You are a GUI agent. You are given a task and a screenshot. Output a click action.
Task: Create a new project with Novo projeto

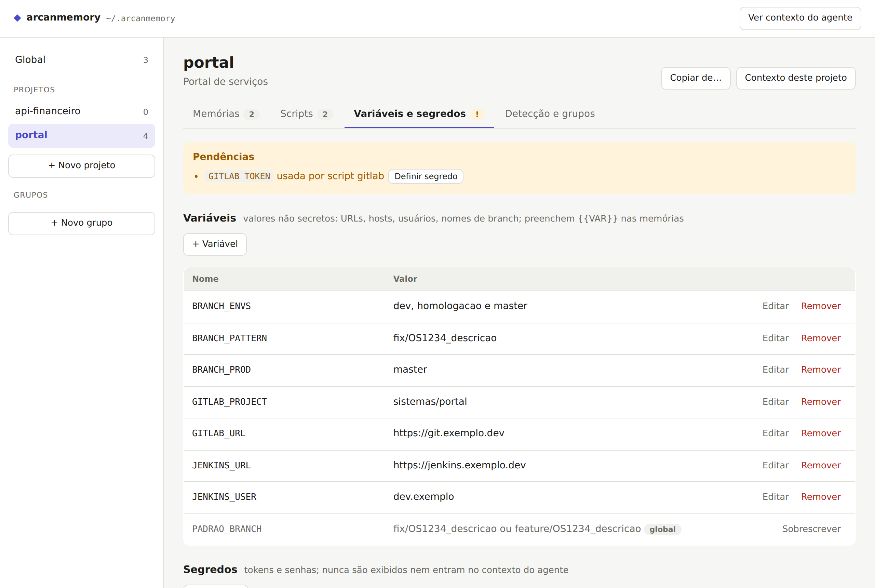click(x=81, y=166)
